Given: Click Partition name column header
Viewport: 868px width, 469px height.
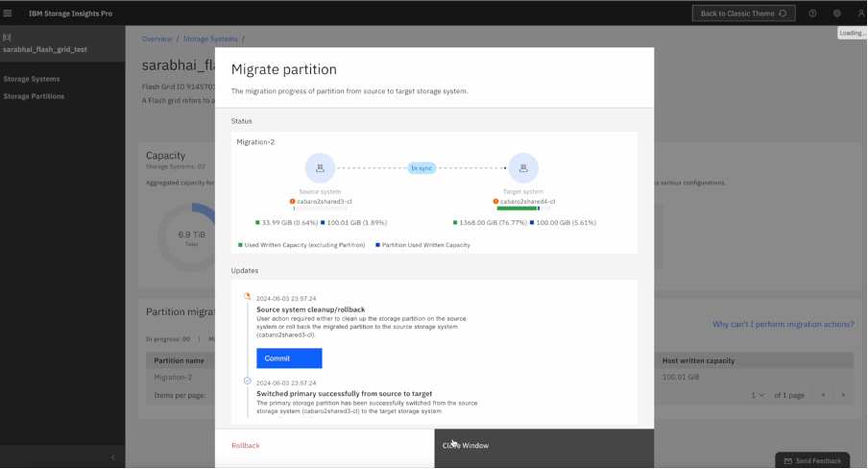Looking at the screenshot, I should click(x=179, y=360).
